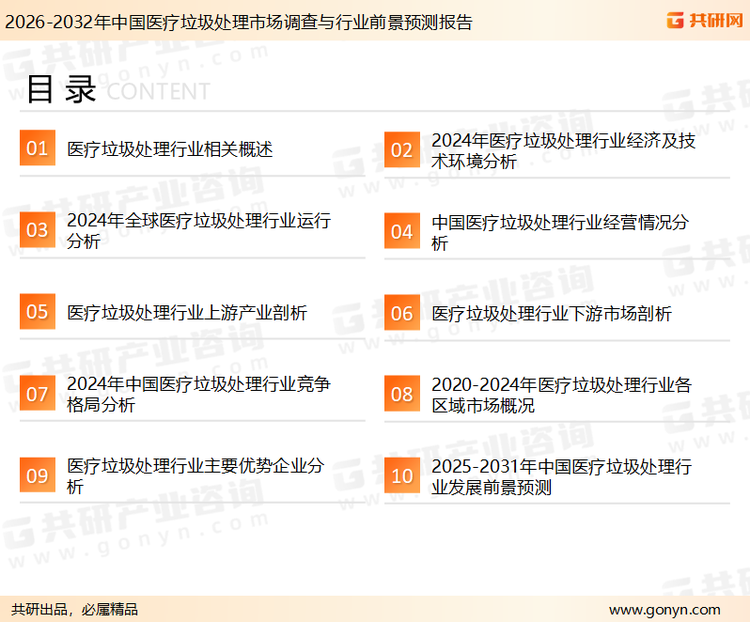Click the orange 06 number badge
Image resolution: width=750 pixels, height=622 pixels.
[x=402, y=313]
